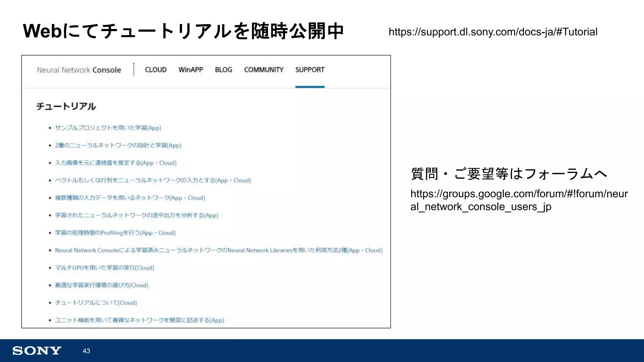This screenshot has width=644, height=362.
Task: Open ユニット機能 tutorial link
Action: tap(139, 320)
